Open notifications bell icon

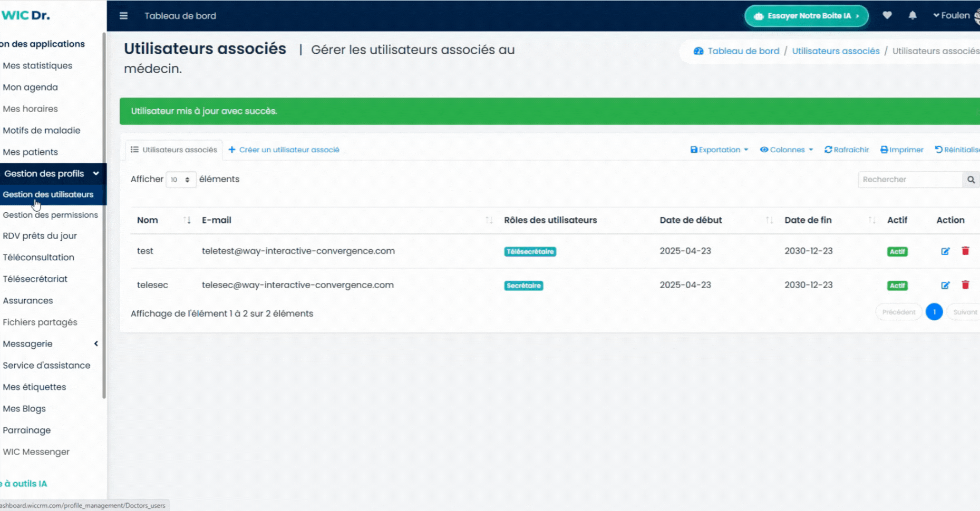(x=913, y=15)
